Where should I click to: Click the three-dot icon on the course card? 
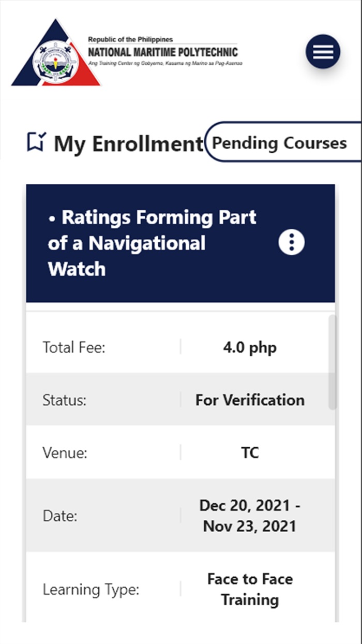291,242
